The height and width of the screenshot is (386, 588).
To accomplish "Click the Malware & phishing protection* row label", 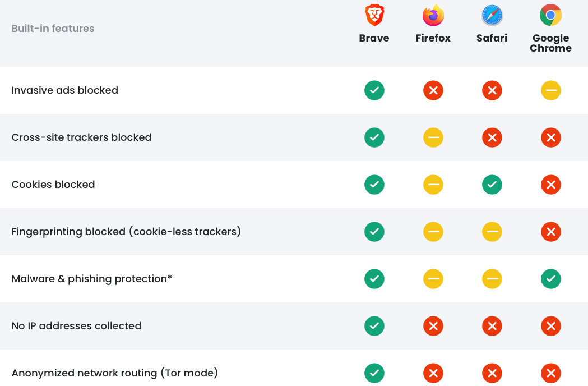I will click(x=92, y=279).
